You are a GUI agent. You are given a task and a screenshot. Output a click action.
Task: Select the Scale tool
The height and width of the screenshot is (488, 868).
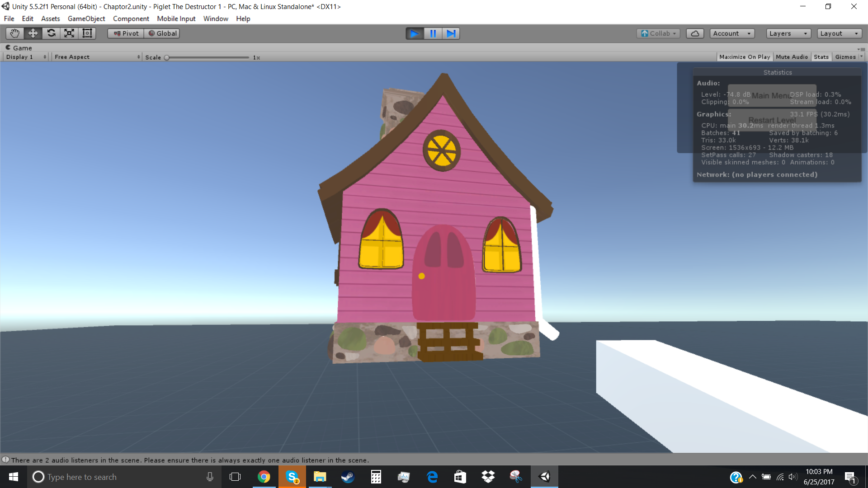pos(69,33)
